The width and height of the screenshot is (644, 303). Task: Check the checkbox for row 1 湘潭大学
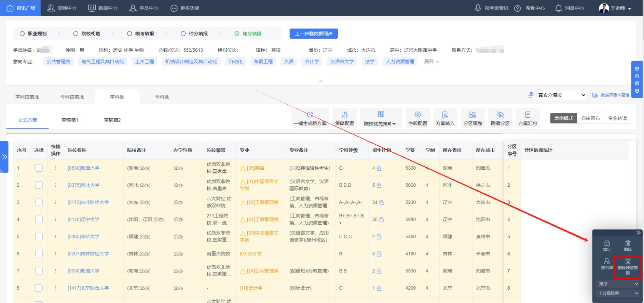tap(39, 168)
